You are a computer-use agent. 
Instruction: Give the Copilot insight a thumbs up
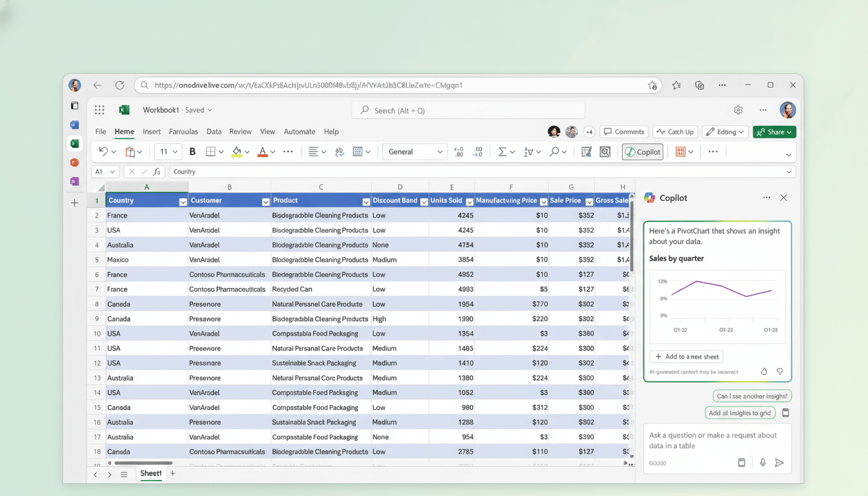tap(763, 371)
